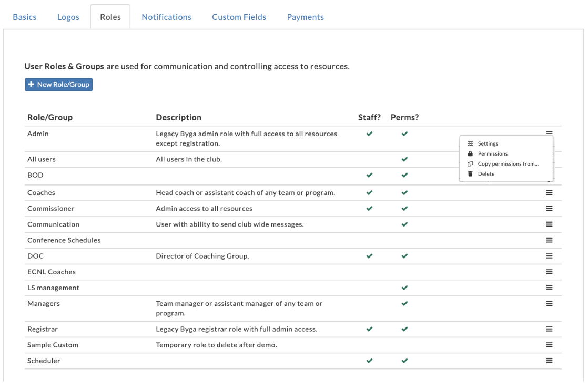Open the hamburger menu for Admin row
588x390 pixels.
coord(549,132)
